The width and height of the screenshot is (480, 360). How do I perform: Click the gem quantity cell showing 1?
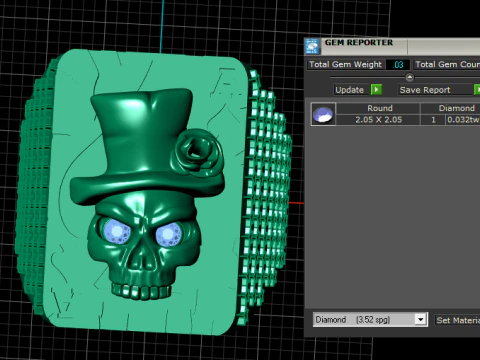point(433,120)
